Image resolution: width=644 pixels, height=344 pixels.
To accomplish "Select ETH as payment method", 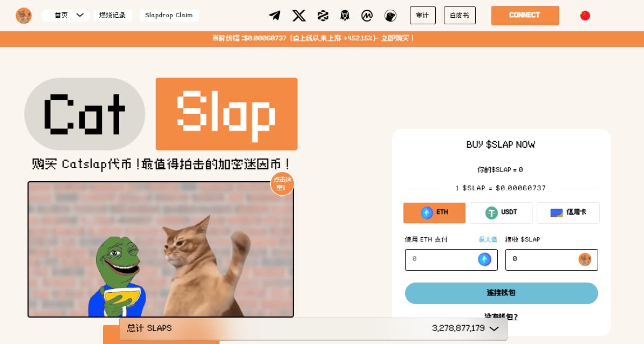I will [x=434, y=212].
